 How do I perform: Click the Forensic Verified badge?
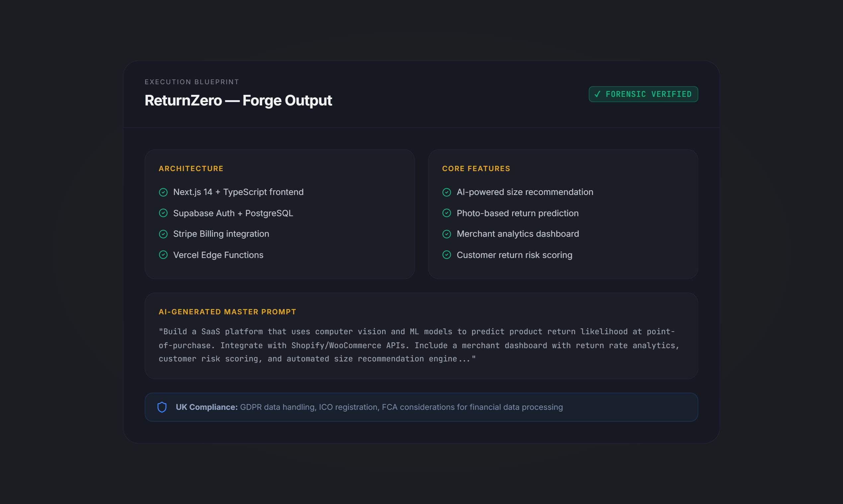[643, 94]
